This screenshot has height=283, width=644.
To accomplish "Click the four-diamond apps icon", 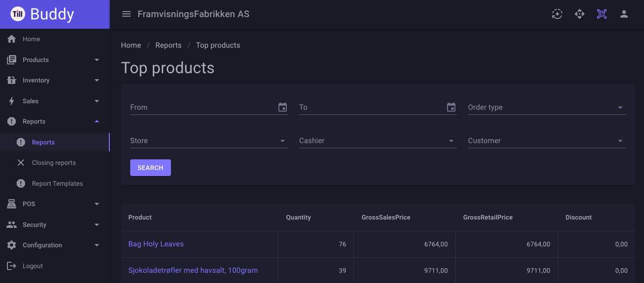I will [x=580, y=14].
